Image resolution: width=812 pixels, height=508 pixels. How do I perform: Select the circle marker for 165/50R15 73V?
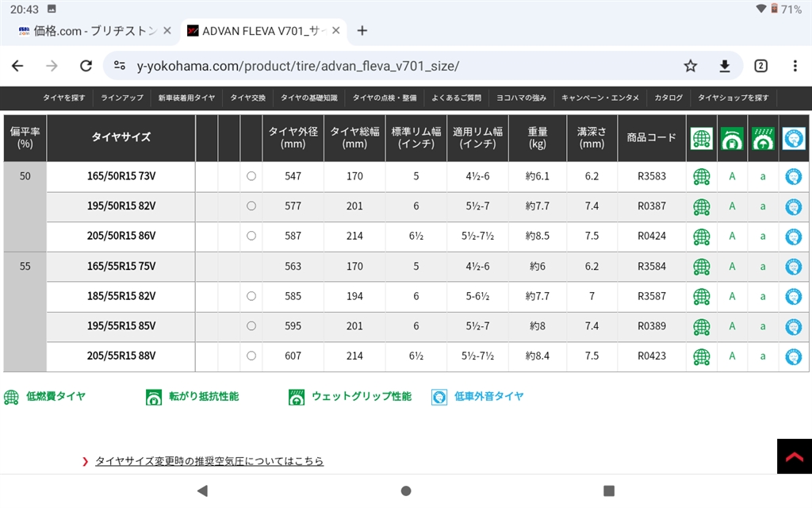[251, 175]
